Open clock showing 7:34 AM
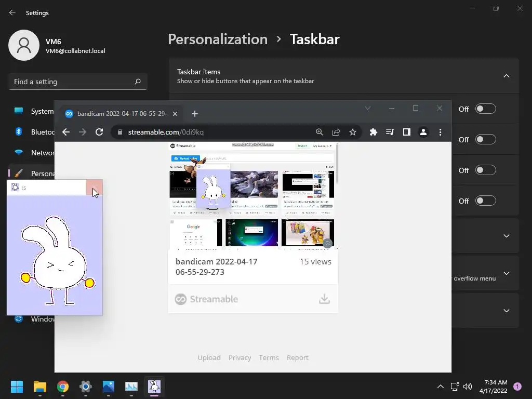 click(494, 387)
